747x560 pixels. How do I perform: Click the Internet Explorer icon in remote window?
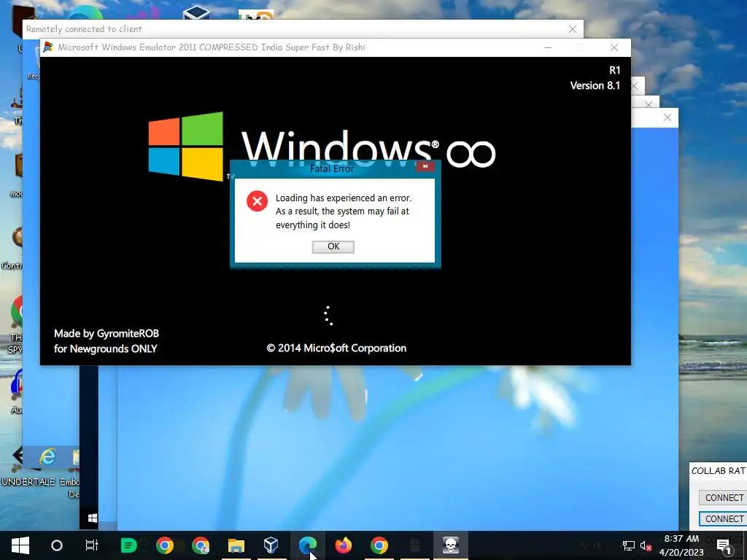coord(47,457)
